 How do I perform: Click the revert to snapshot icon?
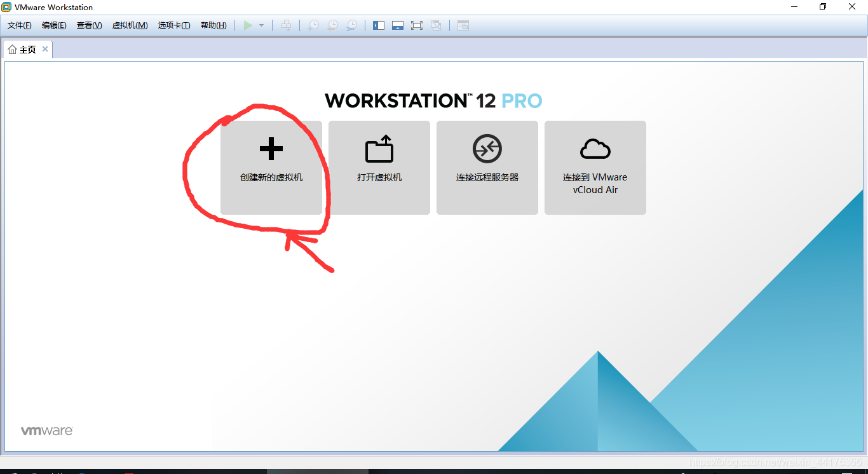(x=332, y=25)
